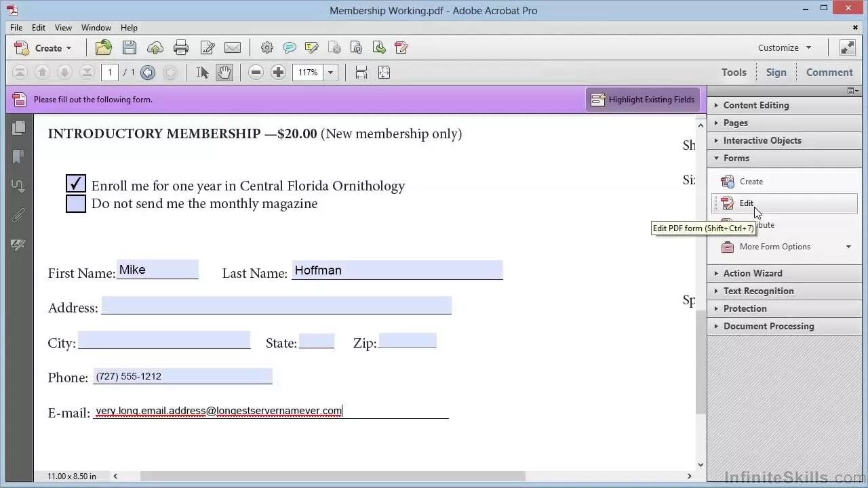Click the fit width scrolling icon
Viewport: 868px width, 488px height.
361,73
